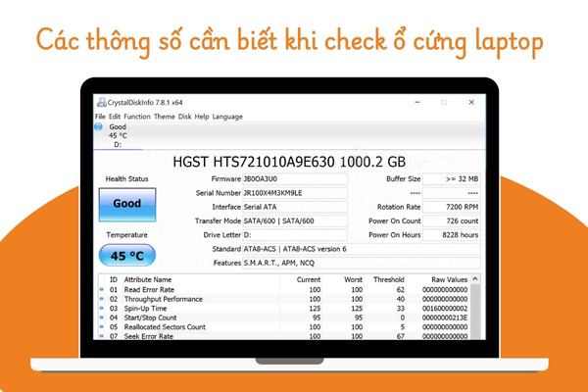
Task: Click the status dot for Start/Stop Count
Action: [101, 318]
